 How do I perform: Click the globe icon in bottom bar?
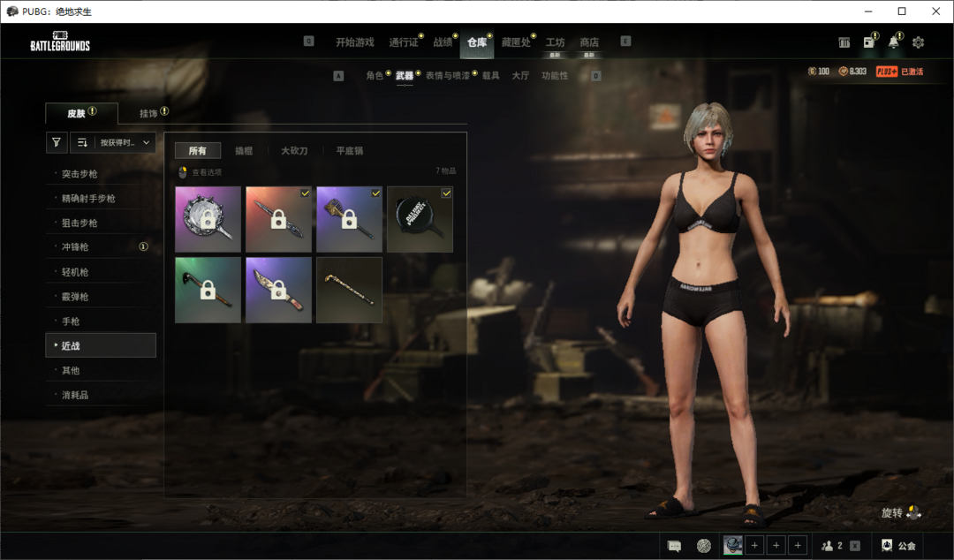704,546
